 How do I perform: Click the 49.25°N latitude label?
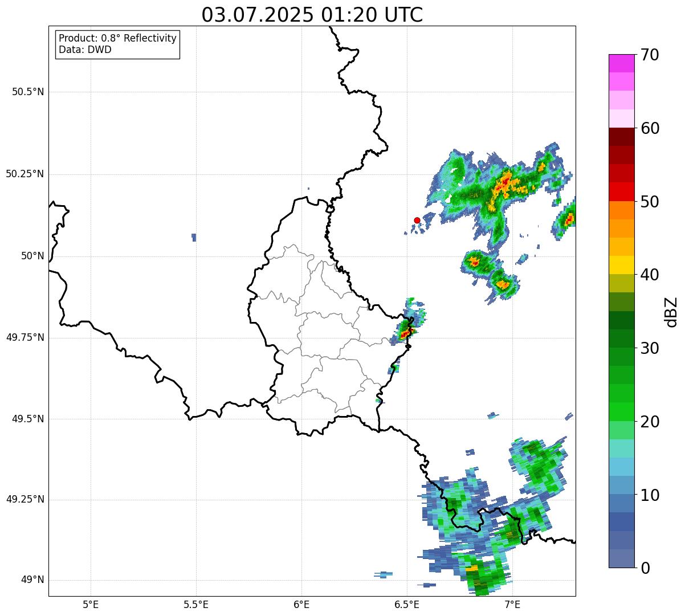pos(25,499)
